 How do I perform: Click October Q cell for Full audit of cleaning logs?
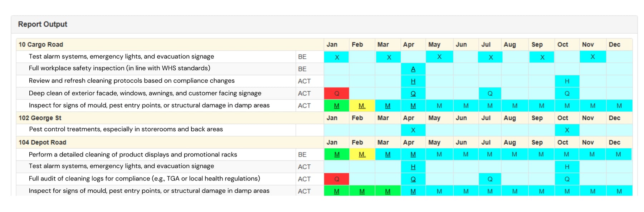click(x=567, y=179)
